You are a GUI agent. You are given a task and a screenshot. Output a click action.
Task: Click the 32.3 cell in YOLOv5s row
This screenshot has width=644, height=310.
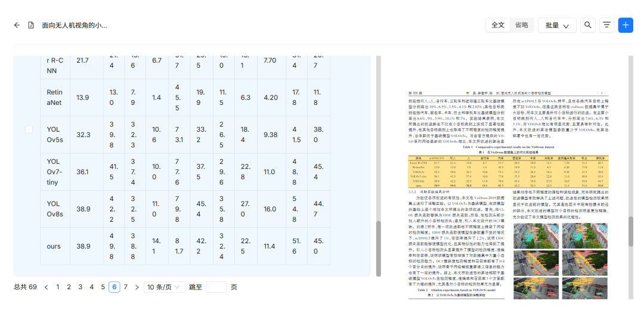pos(83,135)
